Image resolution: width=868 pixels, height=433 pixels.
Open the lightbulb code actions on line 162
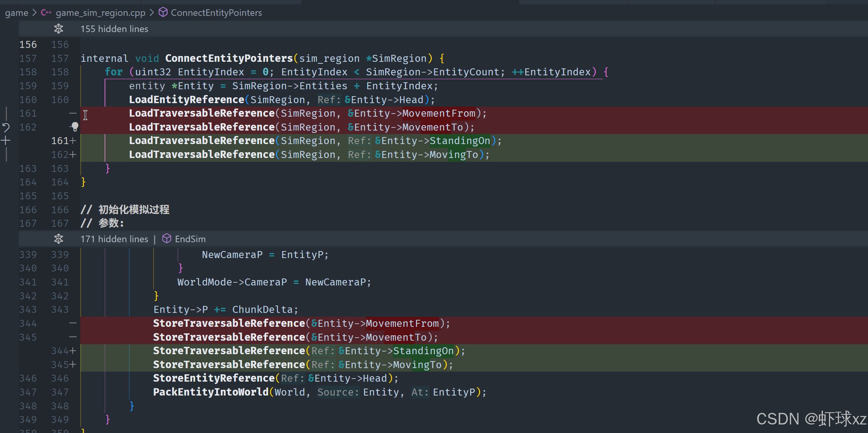click(x=74, y=127)
